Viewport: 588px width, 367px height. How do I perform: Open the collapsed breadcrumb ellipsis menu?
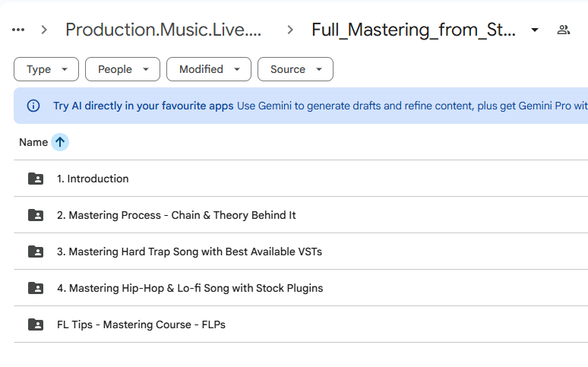tap(18, 30)
